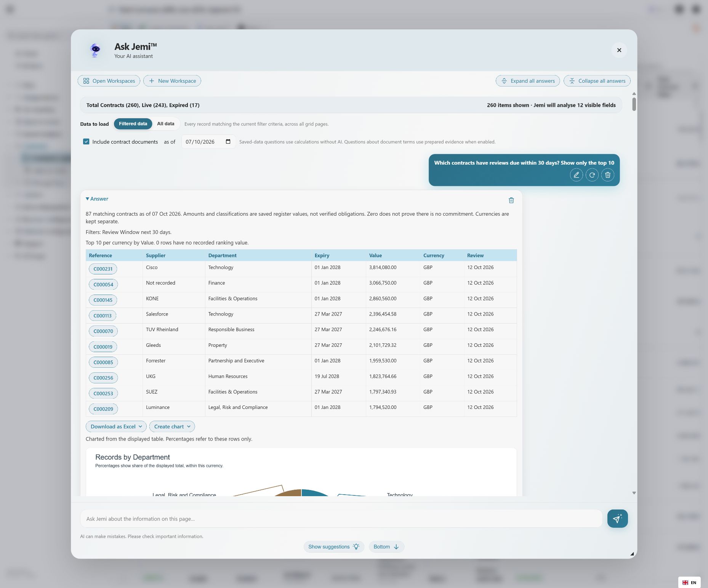Open contract reference C000209
708x588 pixels.
tap(103, 409)
